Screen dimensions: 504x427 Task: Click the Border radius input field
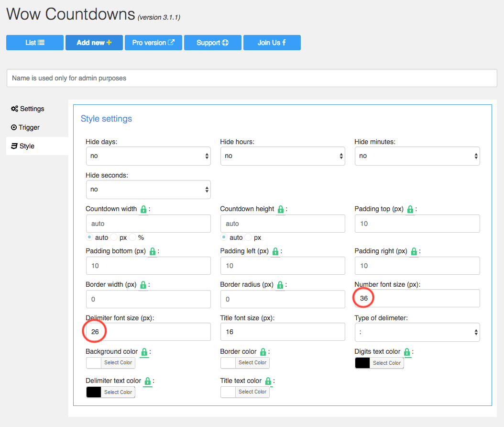[283, 299]
